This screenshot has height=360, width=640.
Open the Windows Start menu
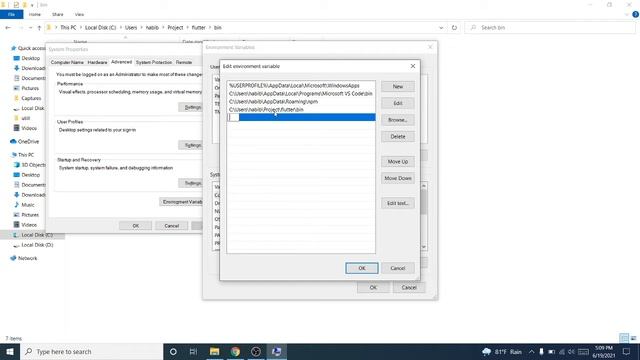tap(10, 351)
